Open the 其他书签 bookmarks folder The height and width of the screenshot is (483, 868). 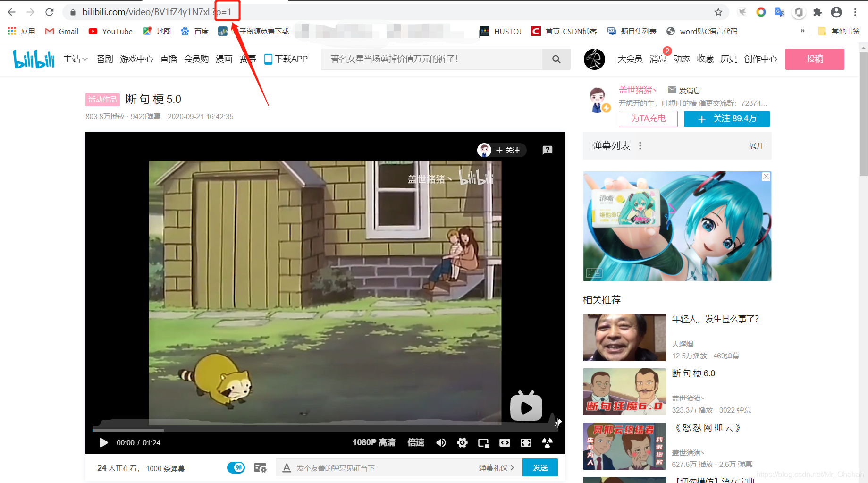839,31
